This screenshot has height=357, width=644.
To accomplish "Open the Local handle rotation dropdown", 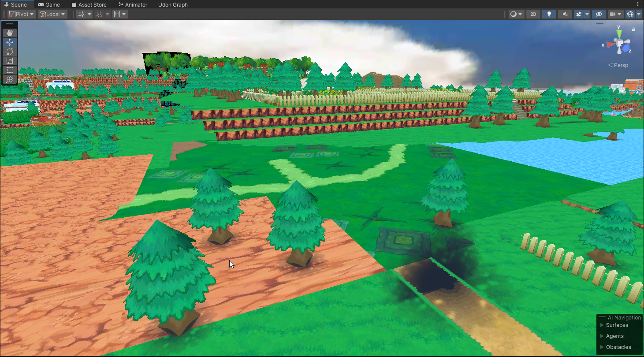I will point(52,14).
